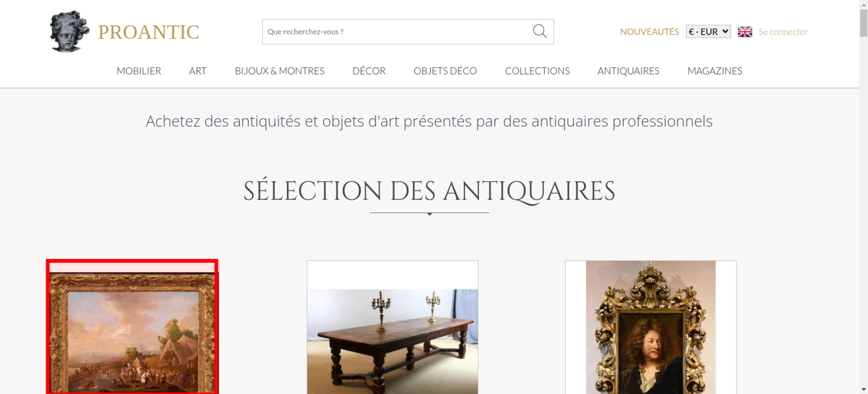Click the PROANTIC text logo
Image resolution: width=868 pixels, height=394 pixels.
(x=148, y=32)
